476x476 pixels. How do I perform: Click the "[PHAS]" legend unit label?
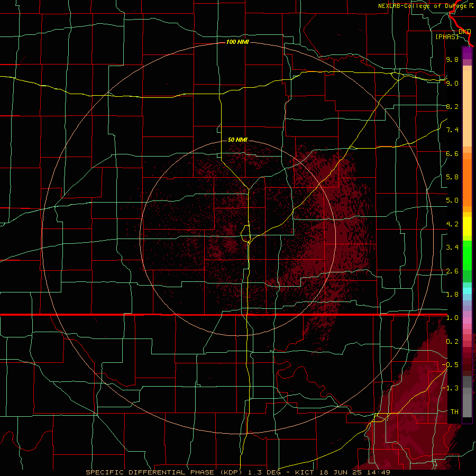click(x=447, y=36)
